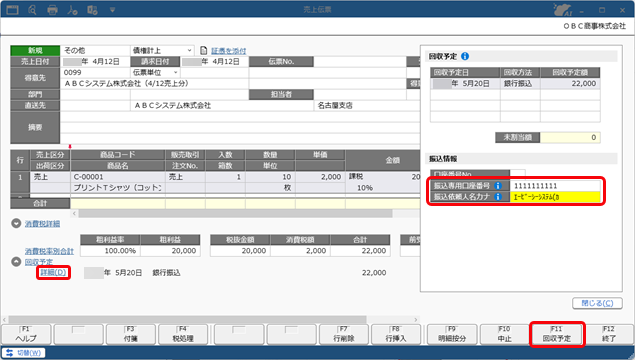Click the info icon beside 振込依頼人名カナ

click(x=498, y=197)
